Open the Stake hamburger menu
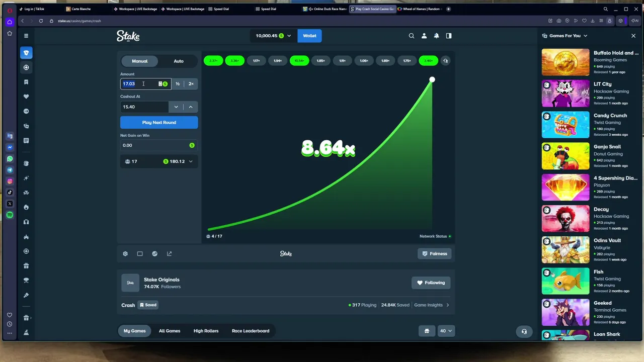This screenshot has height=362, width=644. tap(26, 36)
